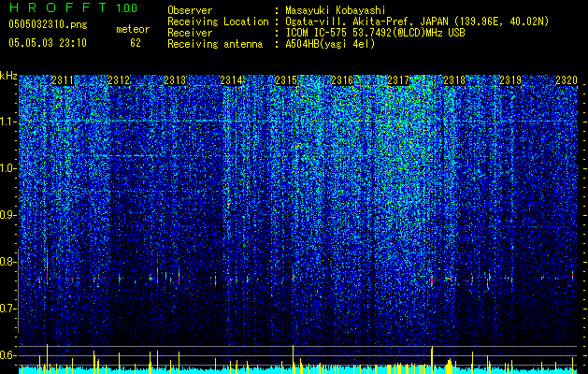Select the file name 0505032310.png

tap(48, 25)
